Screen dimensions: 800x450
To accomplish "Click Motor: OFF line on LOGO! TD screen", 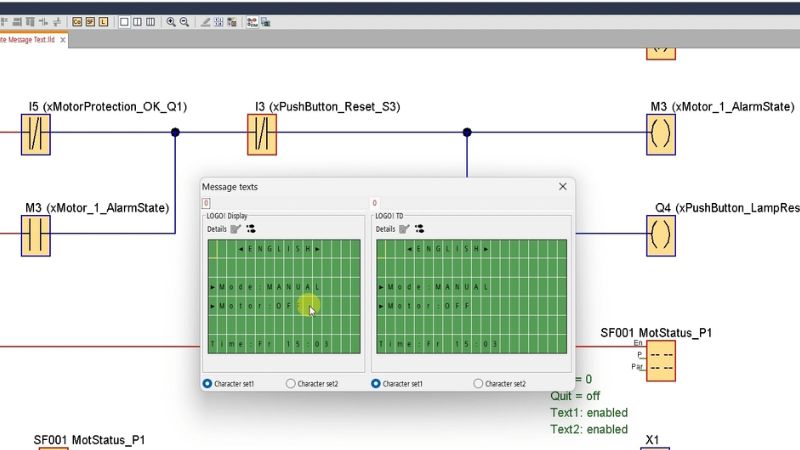I will tap(424, 306).
